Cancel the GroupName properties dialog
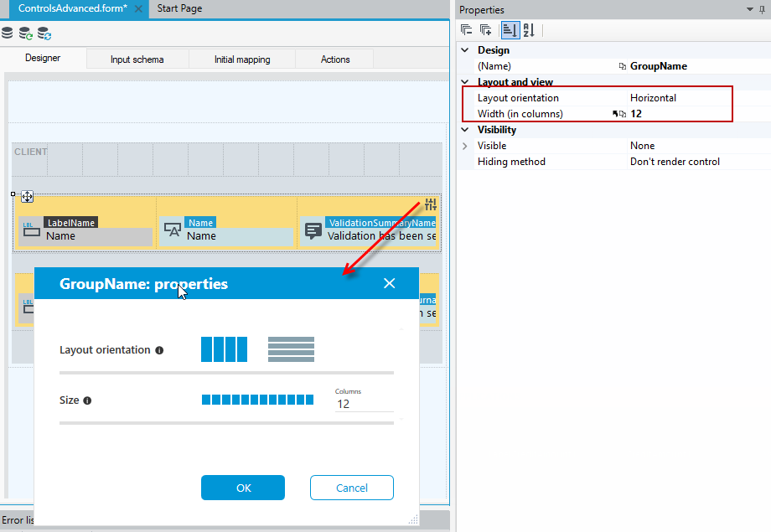 (352, 488)
